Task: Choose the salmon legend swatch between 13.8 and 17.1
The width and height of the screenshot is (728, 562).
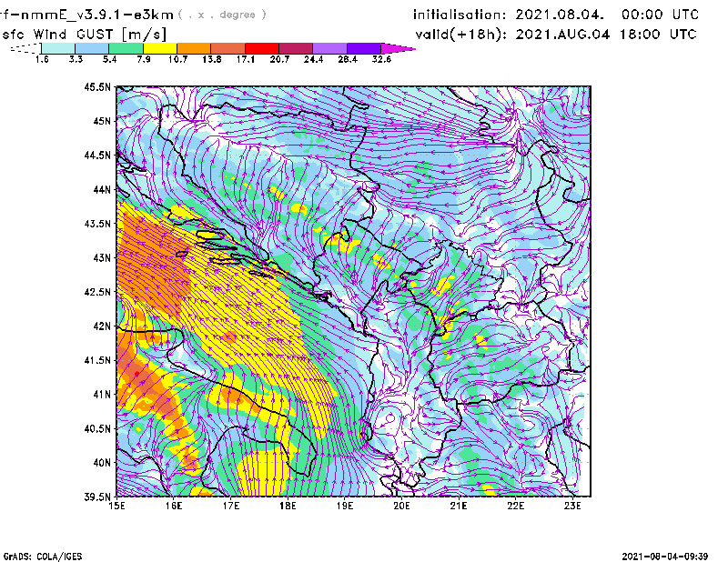Action: coord(228,48)
